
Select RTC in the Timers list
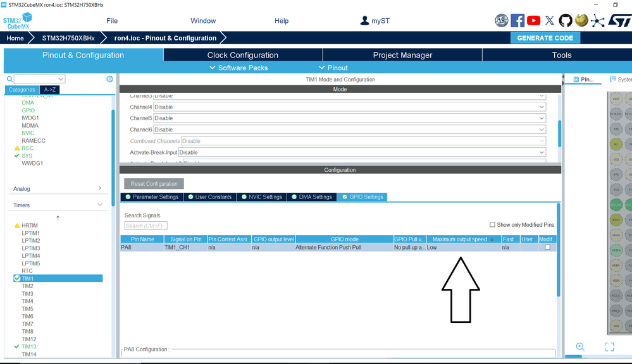click(27, 270)
